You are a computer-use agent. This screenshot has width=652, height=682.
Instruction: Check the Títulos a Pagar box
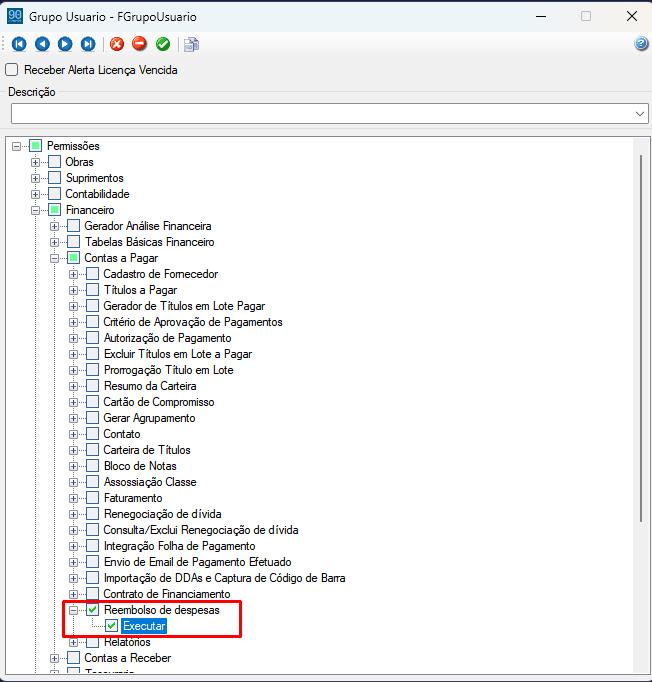click(92, 290)
